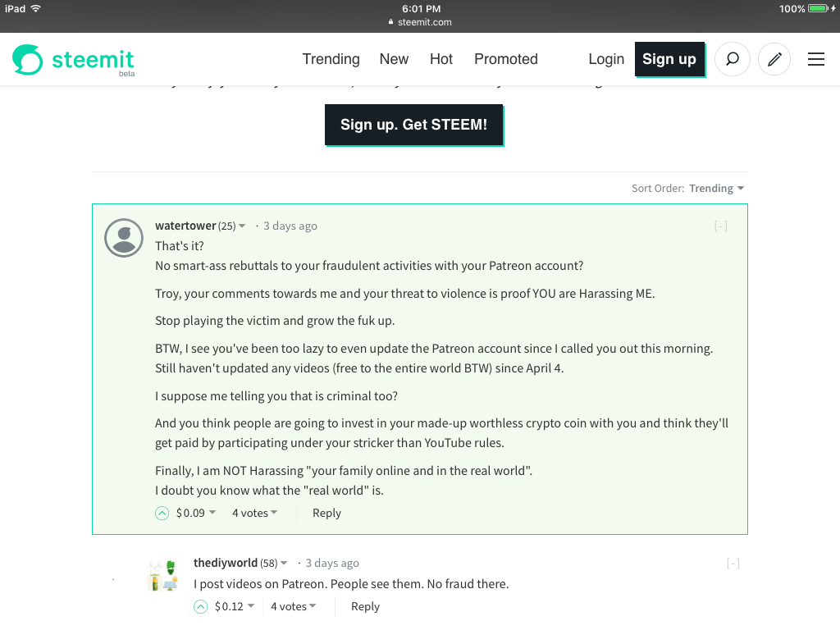Image resolution: width=840 pixels, height=630 pixels.
Task: Open the $0.09 payout dropdown
Action: point(196,514)
